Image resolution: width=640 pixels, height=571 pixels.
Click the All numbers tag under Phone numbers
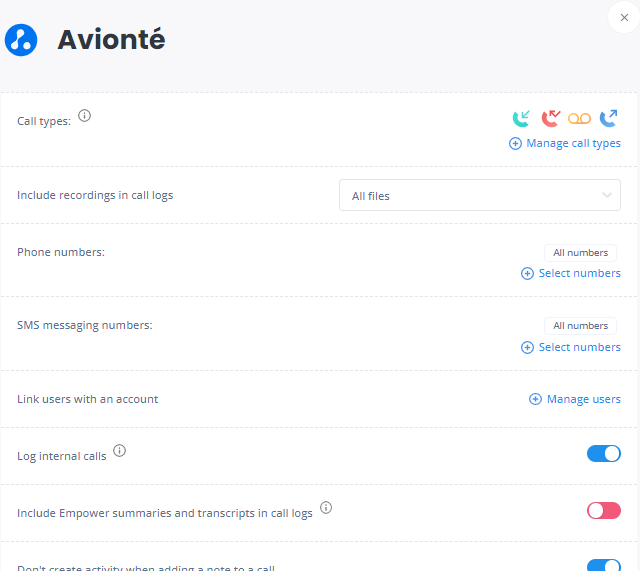pos(580,253)
